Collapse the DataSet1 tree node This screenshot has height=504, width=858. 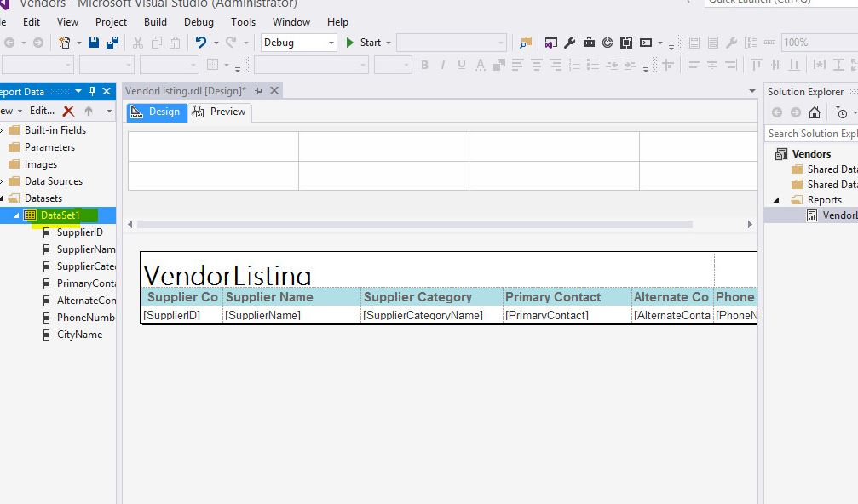pos(16,215)
